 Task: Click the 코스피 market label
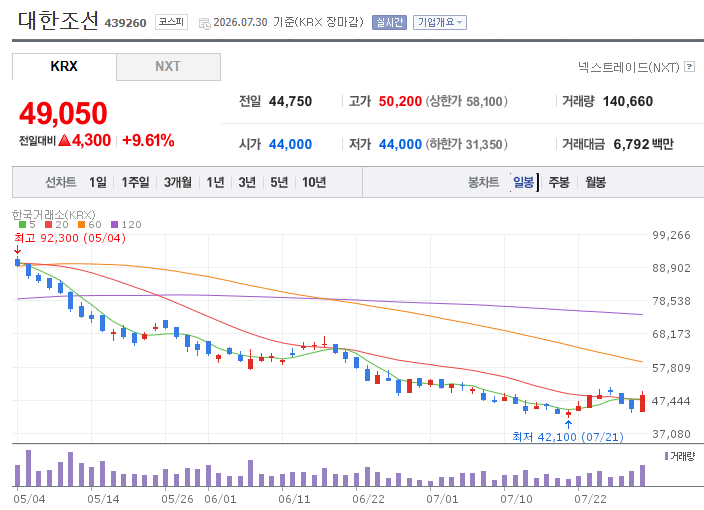tap(172, 22)
